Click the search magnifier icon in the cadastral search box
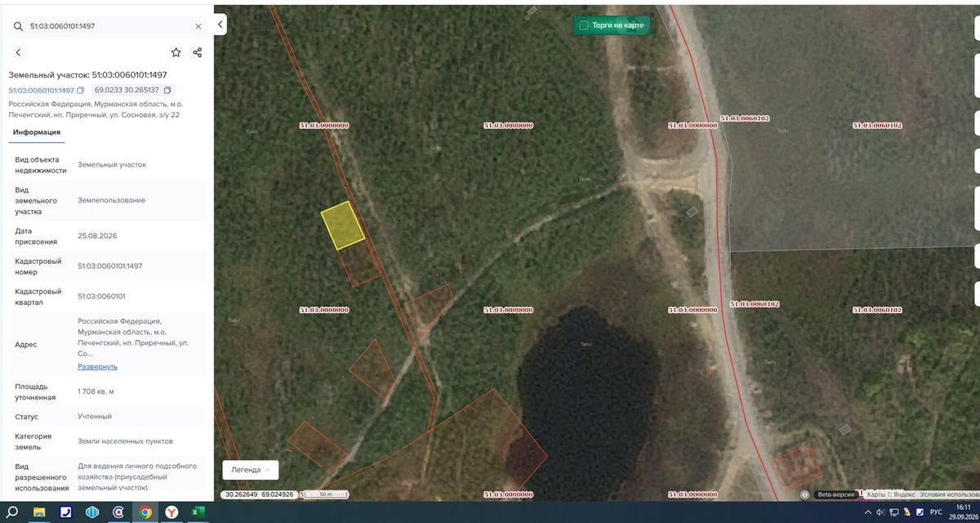Image resolution: width=980 pixels, height=523 pixels. 18,26
